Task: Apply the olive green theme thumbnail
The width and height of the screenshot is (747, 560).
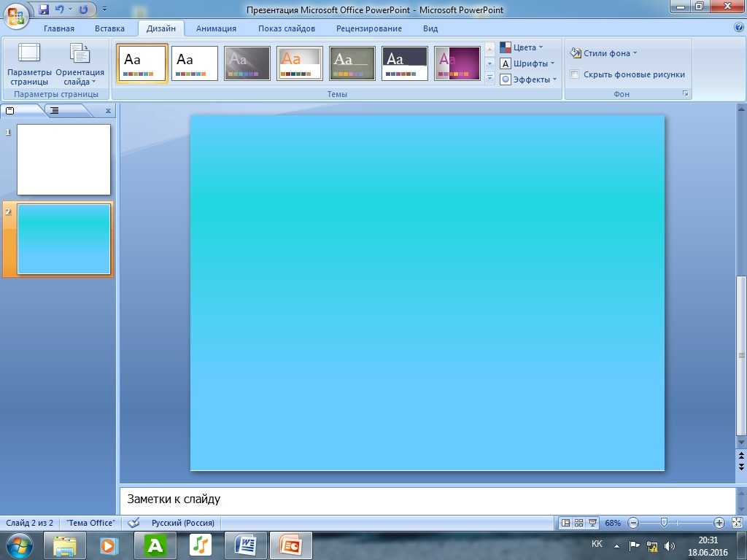Action: point(352,63)
